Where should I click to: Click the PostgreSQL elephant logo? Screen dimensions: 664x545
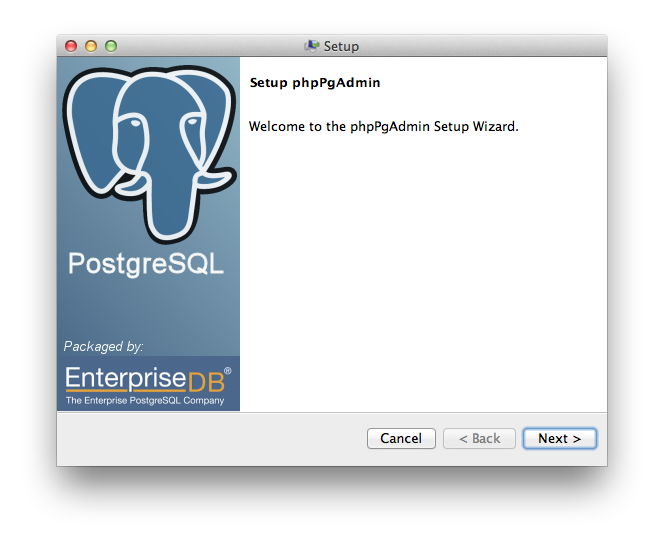click(x=148, y=150)
